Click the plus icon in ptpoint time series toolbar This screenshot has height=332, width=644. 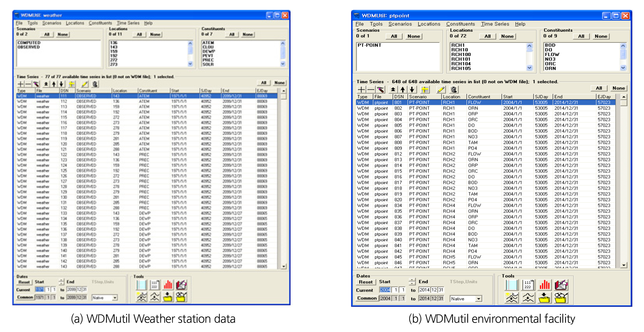pyautogui.click(x=361, y=89)
